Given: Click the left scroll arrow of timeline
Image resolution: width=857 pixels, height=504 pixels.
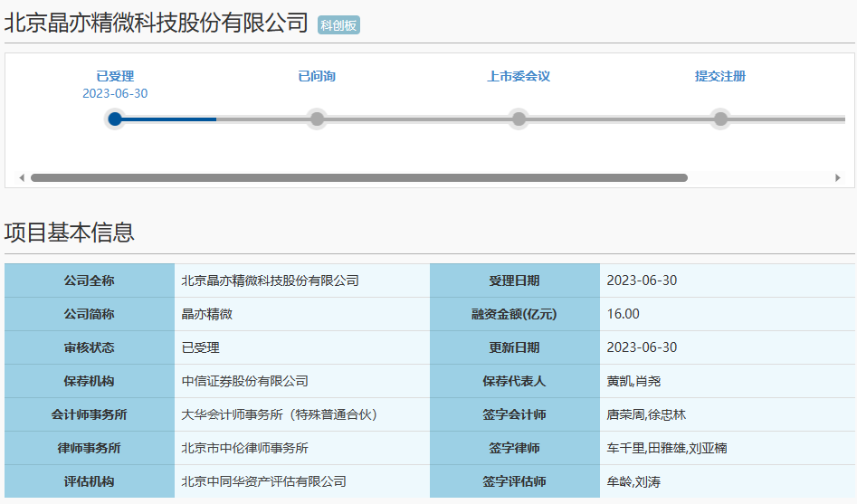Looking at the screenshot, I should (22, 177).
